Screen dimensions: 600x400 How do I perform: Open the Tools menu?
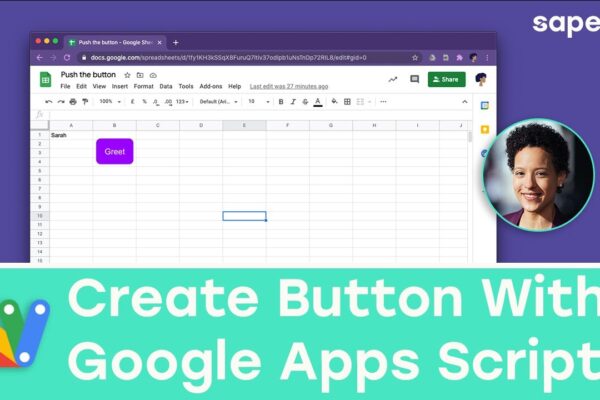point(186,87)
